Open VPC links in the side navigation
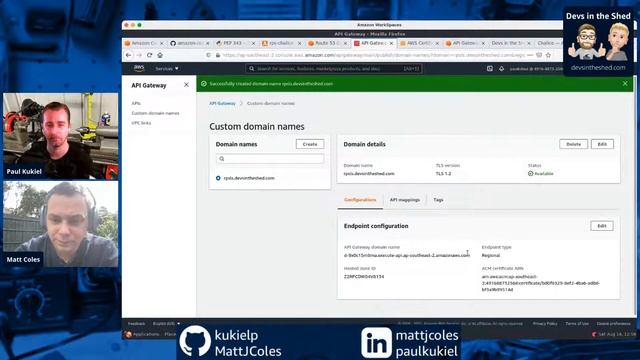Screen dimensions: 640x360 (x=141, y=123)
